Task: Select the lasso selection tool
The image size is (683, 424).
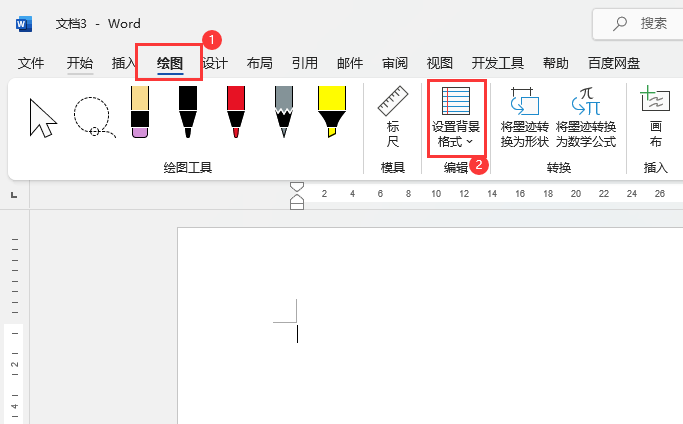Action: [94, 117]
